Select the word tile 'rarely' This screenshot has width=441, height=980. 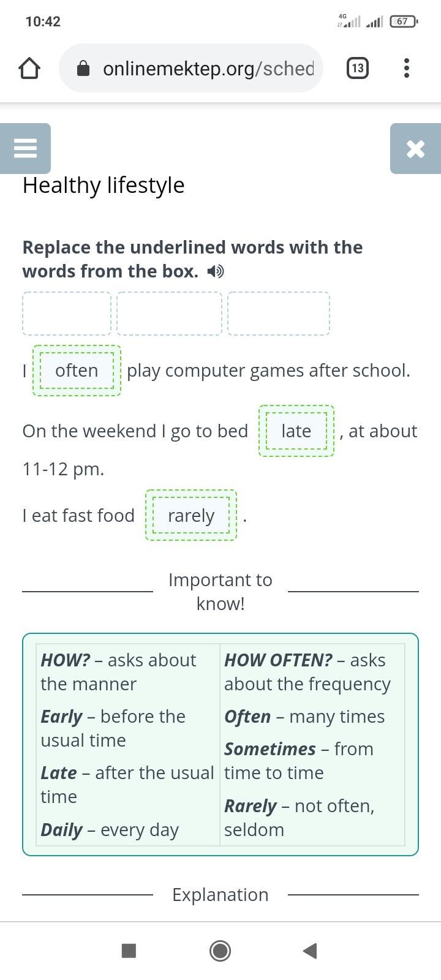(191, 516)
